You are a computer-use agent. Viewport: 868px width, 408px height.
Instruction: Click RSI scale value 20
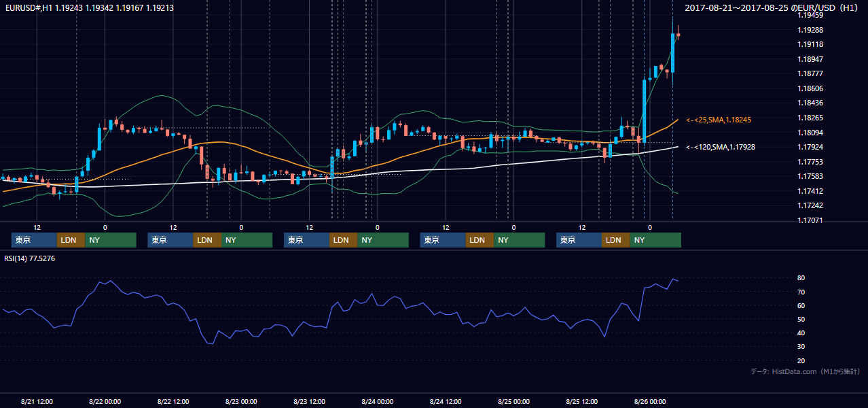[x=801, y=360]
